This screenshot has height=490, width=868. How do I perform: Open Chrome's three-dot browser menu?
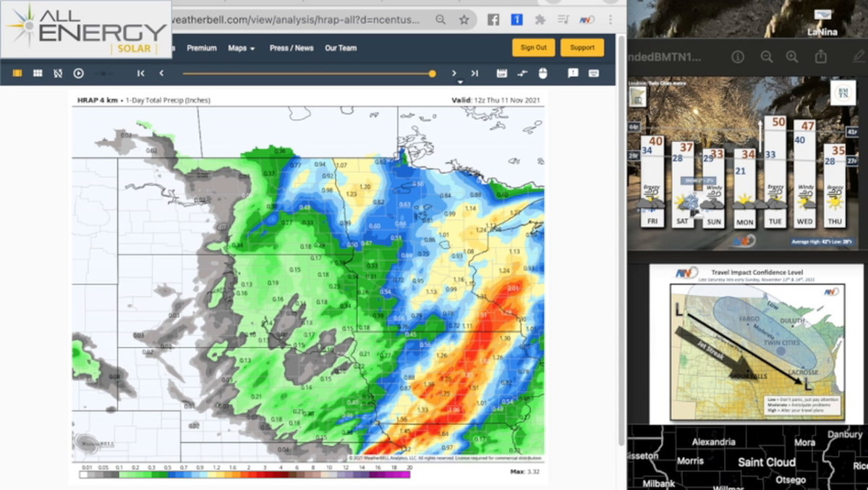coord(611,20)
